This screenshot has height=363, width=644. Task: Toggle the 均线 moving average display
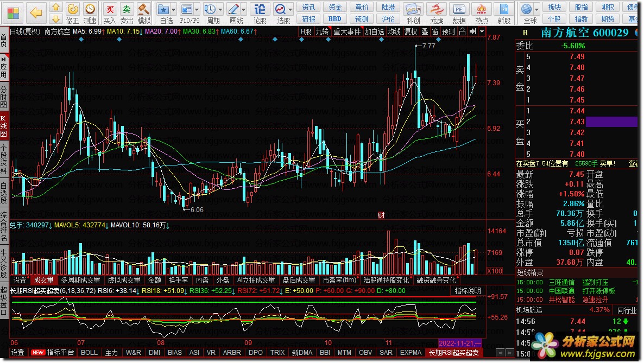(x=394, y=31)
